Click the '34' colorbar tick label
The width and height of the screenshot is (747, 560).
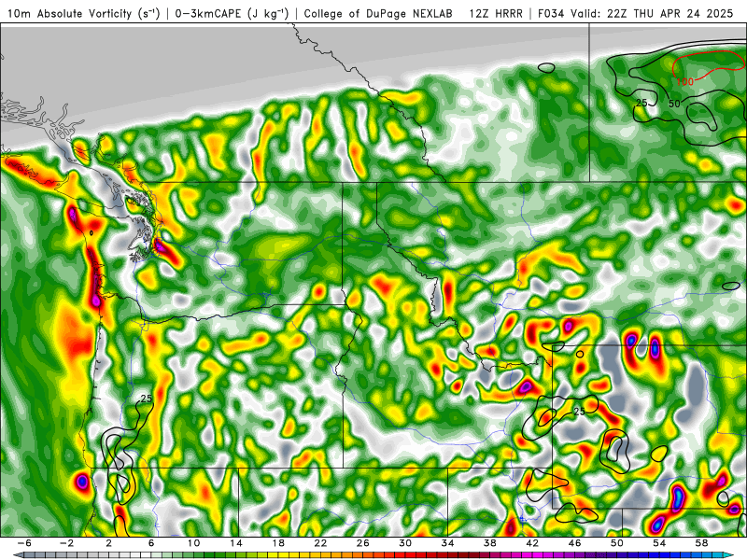click(x=447, y=543)
